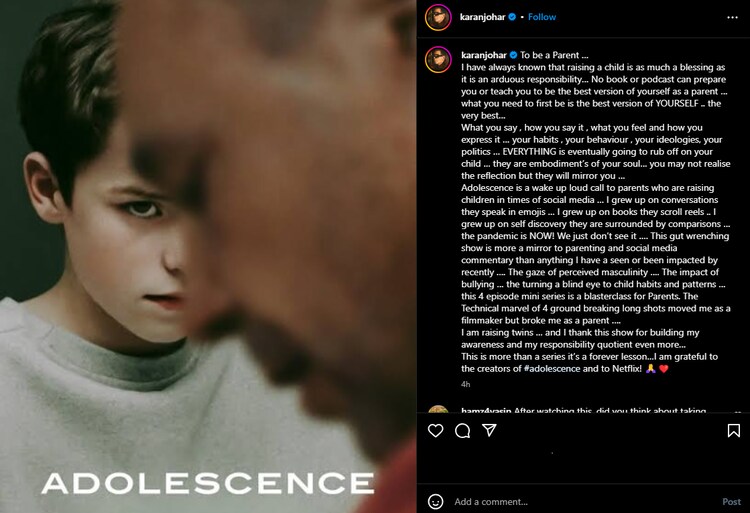The height and width of the screenshot is (513, 750).
Task: Open comments via speech bubble icon
Action: [x=463, y=431]
